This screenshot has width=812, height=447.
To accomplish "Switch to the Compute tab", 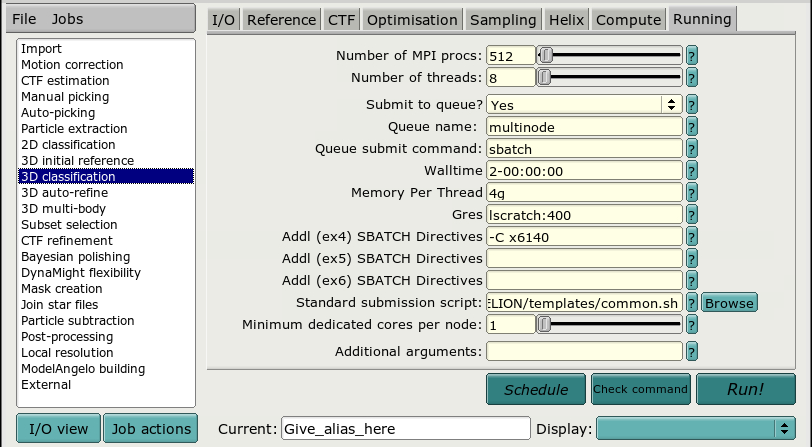I will click(x=628, y=20).
